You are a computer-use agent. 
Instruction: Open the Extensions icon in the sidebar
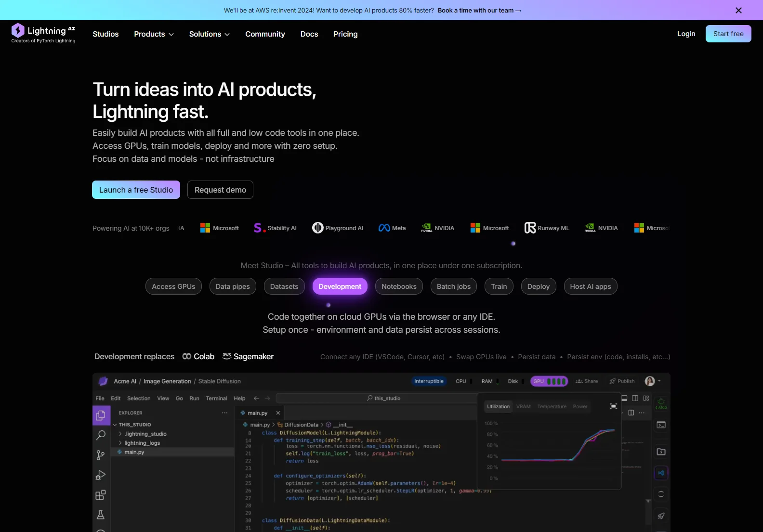101,495
